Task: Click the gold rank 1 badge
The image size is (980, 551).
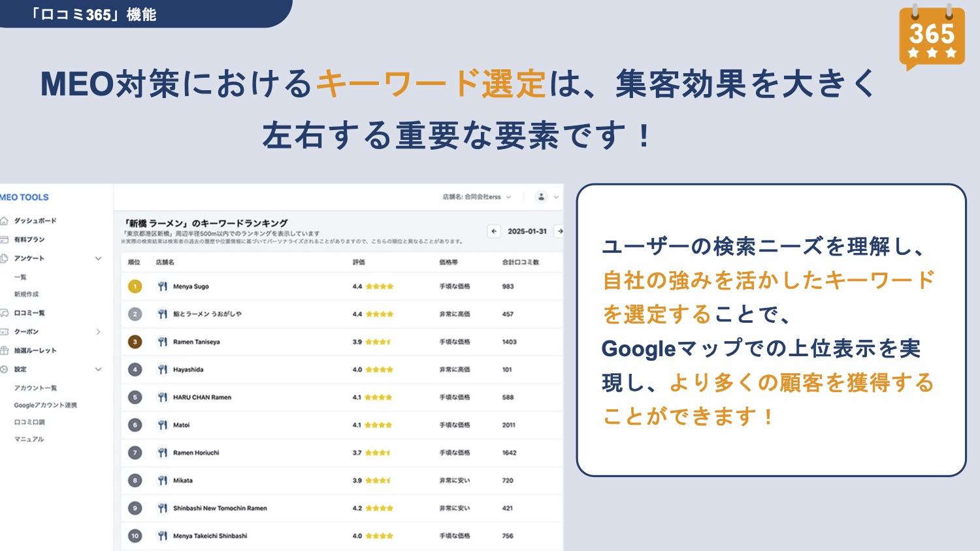Action: (135, 286)
